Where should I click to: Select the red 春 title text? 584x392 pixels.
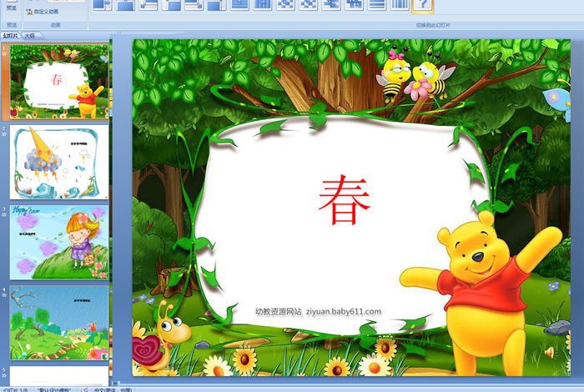345,200
